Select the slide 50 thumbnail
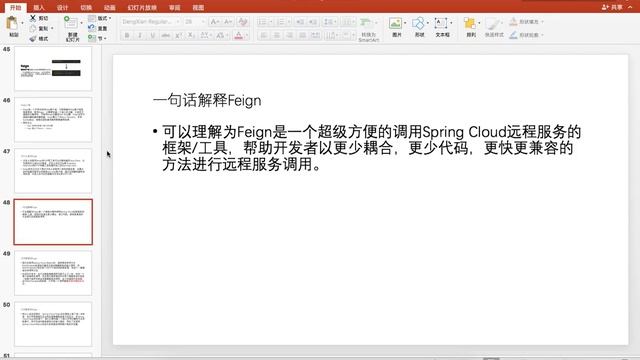 pyautogui.click(x=53, y=324)
